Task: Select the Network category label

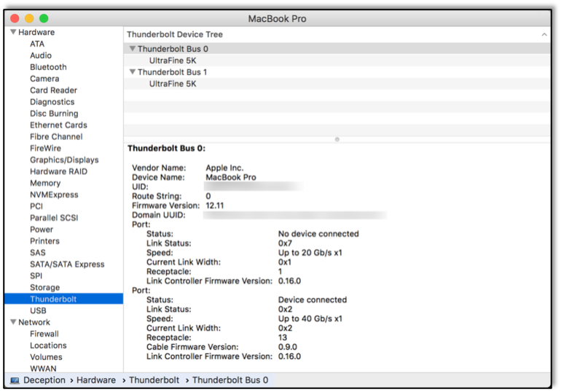Action: point(34,322)
